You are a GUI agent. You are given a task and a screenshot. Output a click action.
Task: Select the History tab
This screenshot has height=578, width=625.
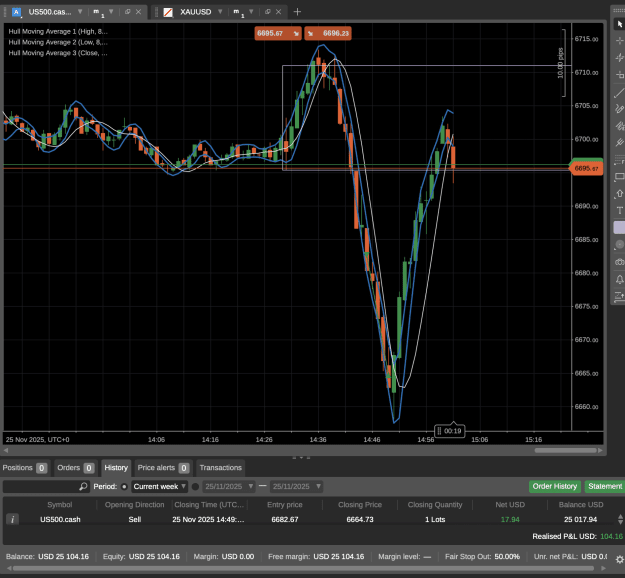tap(116, 468)
